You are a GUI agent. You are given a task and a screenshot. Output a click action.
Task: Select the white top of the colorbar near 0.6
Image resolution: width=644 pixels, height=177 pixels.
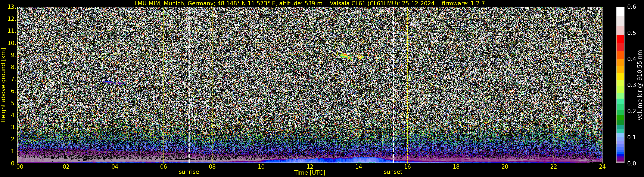pyautogui.click(x=620, y=11)
